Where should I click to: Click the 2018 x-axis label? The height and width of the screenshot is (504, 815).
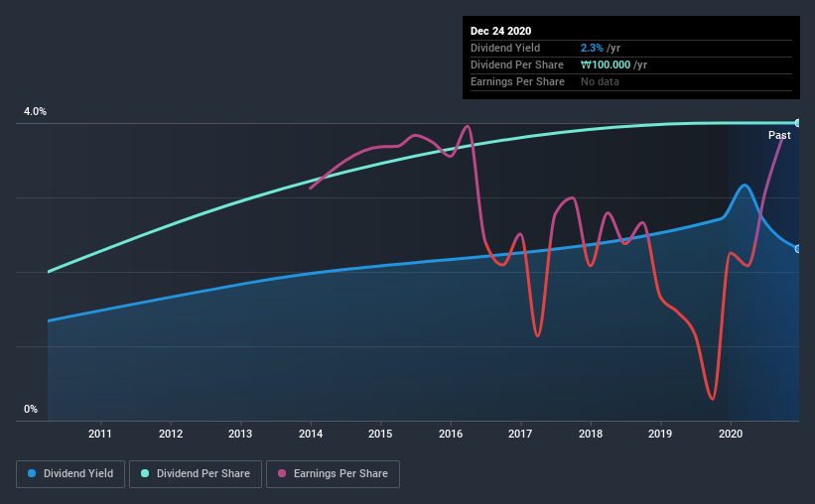pyautogui.click(x=591, y=434)
